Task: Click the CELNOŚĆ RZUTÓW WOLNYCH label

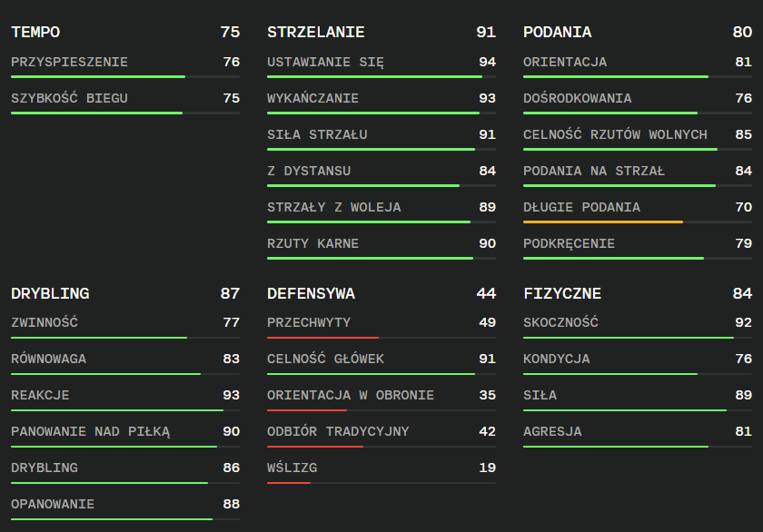Action: [615, 135]
